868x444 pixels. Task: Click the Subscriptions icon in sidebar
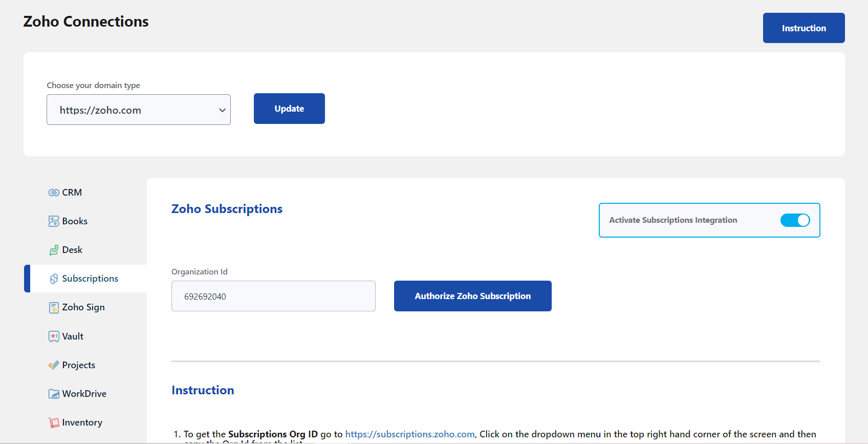pyautogui.click(x=54, y=279)
